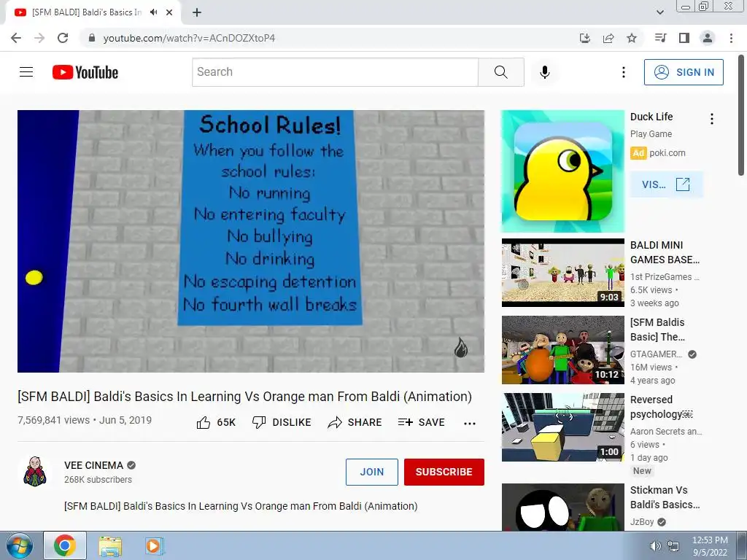Viewport: 747px width, 560px height.
Task: Subscribe to VEE CINEMA
Action: coord(444,472)
